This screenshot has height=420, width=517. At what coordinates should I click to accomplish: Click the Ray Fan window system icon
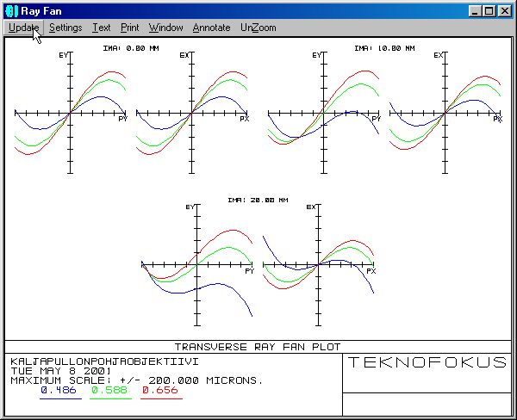(11, 10)
